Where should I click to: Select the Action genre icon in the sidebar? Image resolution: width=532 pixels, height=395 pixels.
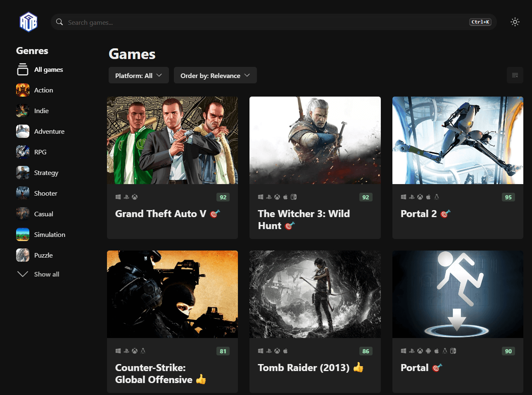pos(22,90)
